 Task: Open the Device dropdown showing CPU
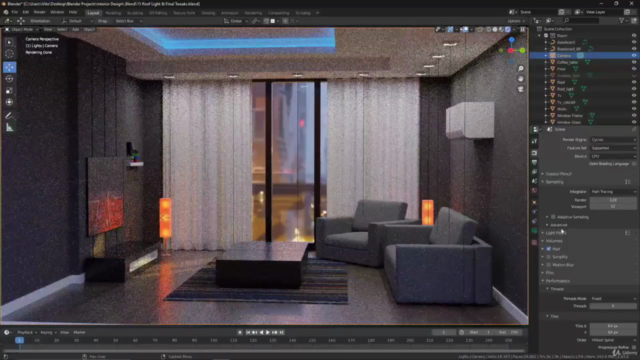point(613,156)
